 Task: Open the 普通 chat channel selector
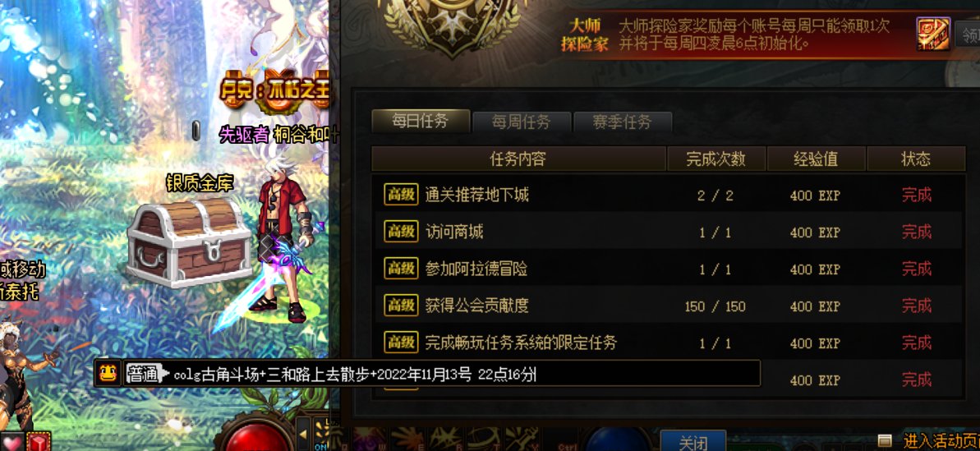tap(147, 374)
